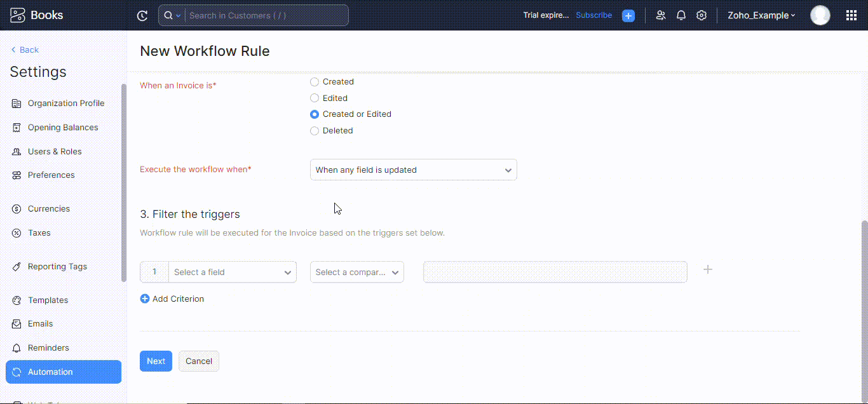Click the criterion value input field
Screen dimensions: 868x404
(x=555, y=272)
